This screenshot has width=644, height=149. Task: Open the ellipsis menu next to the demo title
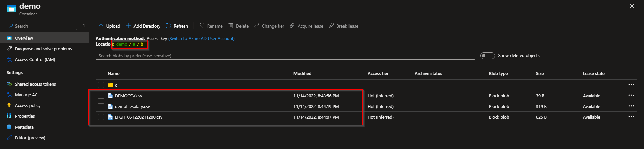click(x=51, y=6)
